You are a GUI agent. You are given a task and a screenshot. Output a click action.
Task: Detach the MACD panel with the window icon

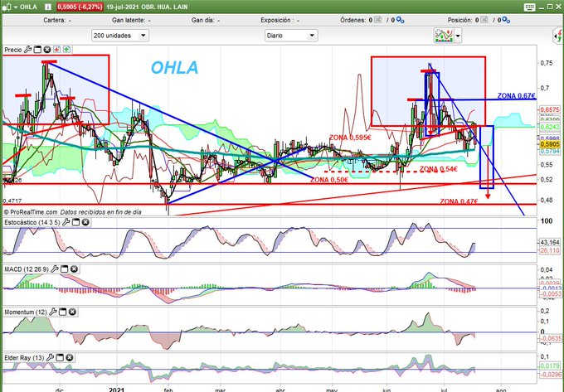click(65, 269)
